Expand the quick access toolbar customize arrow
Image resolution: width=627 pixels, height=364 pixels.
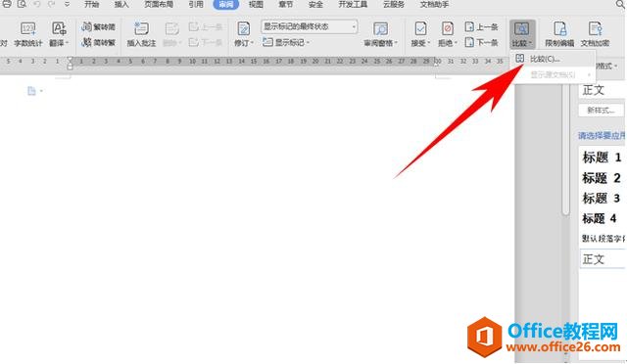[67, 4]
